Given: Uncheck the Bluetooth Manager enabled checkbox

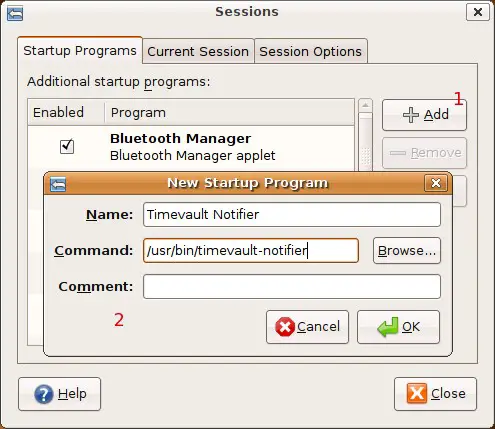Looking at the screenshot, I should [x=67, y=146].
